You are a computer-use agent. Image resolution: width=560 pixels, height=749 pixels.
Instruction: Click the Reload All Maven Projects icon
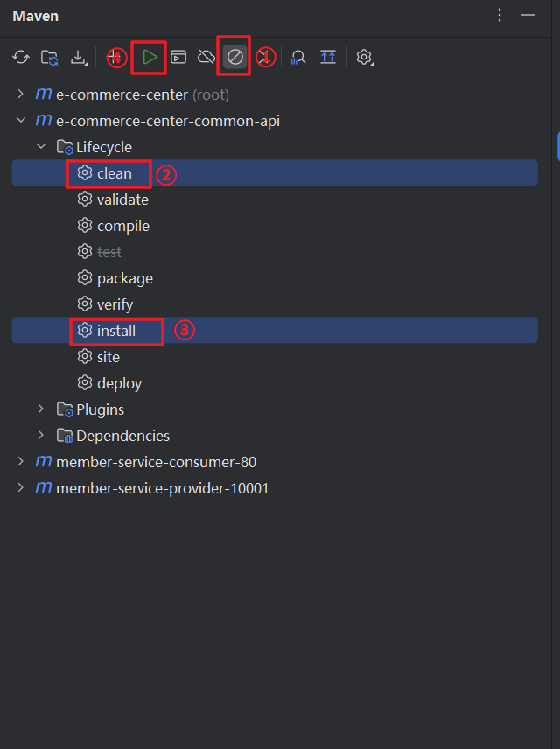21,58
